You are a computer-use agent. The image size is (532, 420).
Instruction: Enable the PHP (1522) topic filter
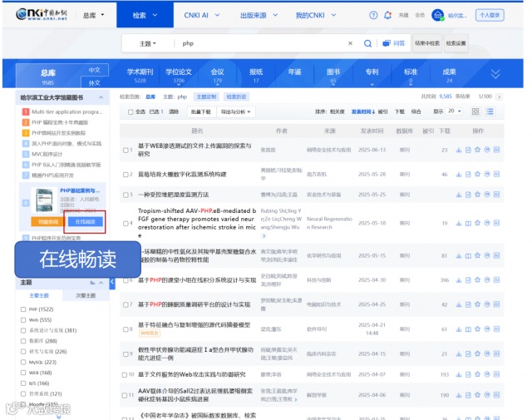[x=23, y=309]
